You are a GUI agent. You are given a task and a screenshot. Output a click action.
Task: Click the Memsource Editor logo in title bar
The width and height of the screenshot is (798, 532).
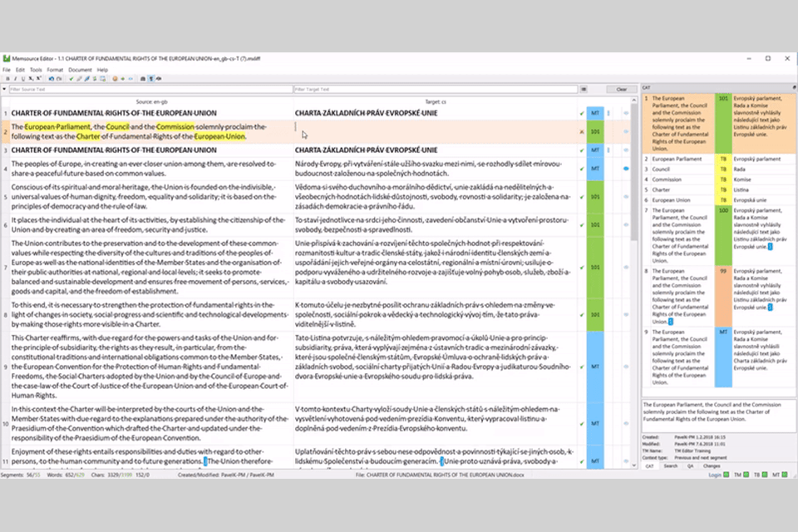pyautogui.click(x=7, y=58)
